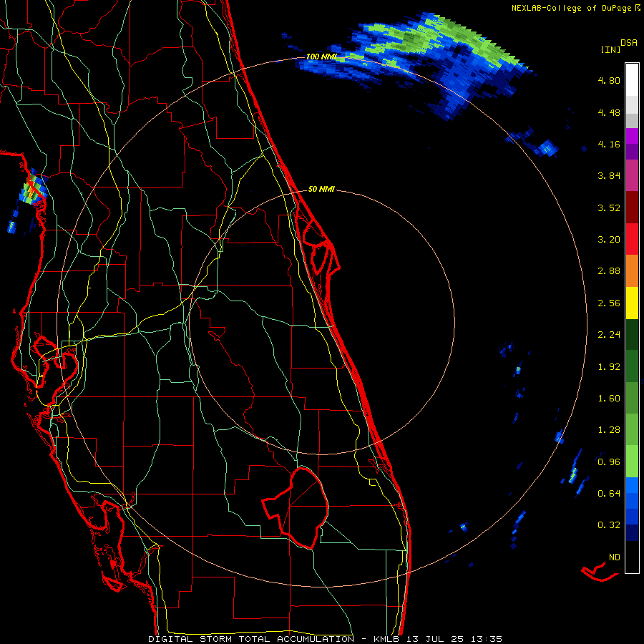Click the 0.96 legend value
The height and width of the screenshot is (644, 644).
pos(609,462)
